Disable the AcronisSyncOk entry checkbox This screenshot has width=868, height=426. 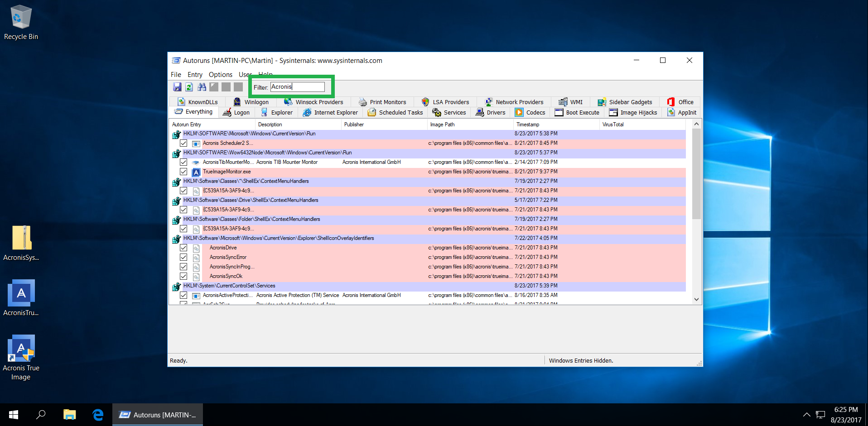[x=183, y=276]
